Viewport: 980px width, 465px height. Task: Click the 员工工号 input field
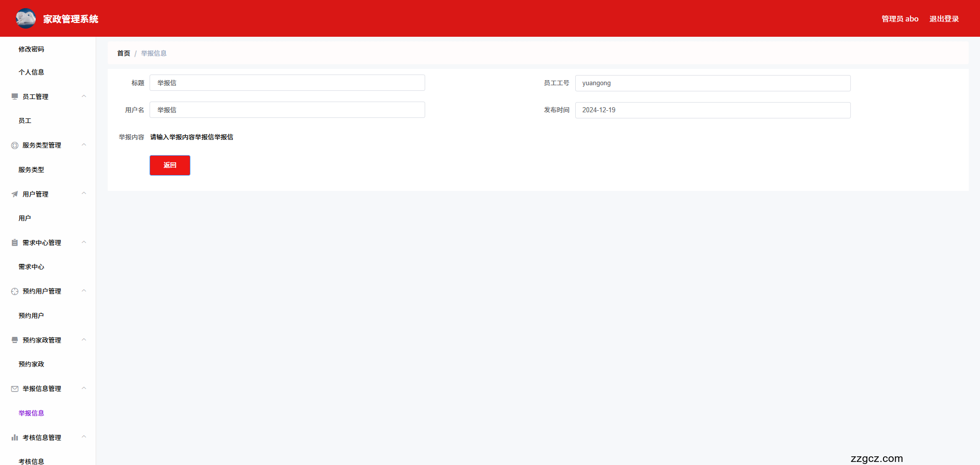tap(713, 83)
